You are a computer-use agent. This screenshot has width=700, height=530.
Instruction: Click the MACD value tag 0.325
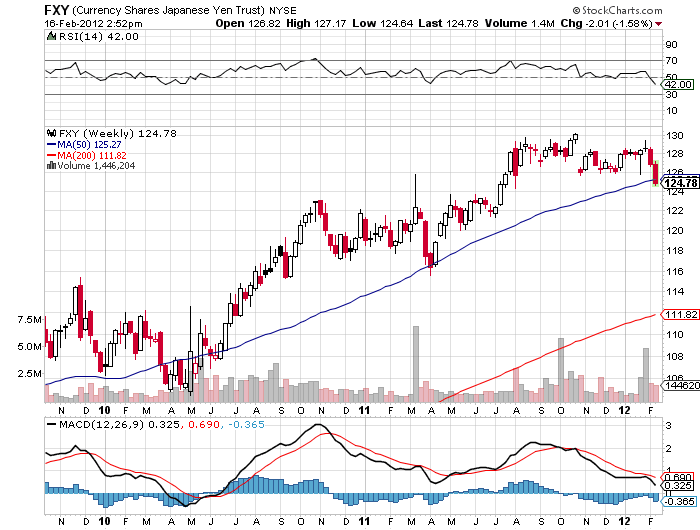679,486
